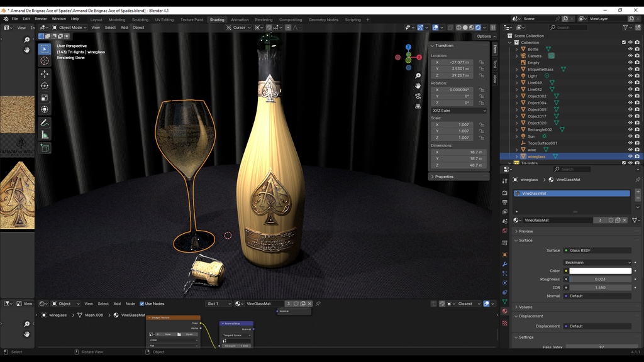The image size is (644, 362).
Task: Toggle visibility of the wineglass object
Action: tap(630, 156)
